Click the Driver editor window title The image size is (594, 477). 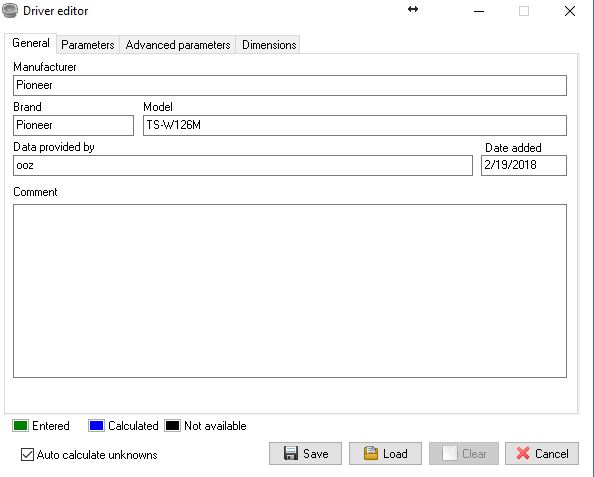tap(56, 11)
